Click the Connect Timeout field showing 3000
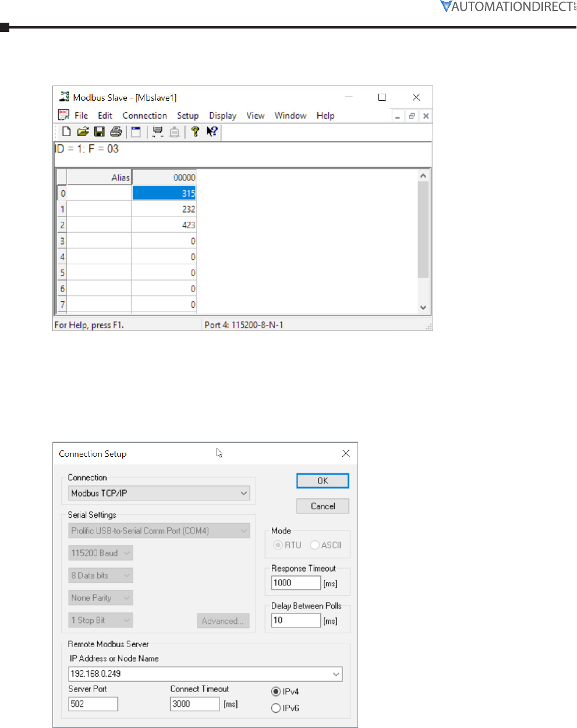The width and height of the screenshot is (577, 728). (195, 704)
